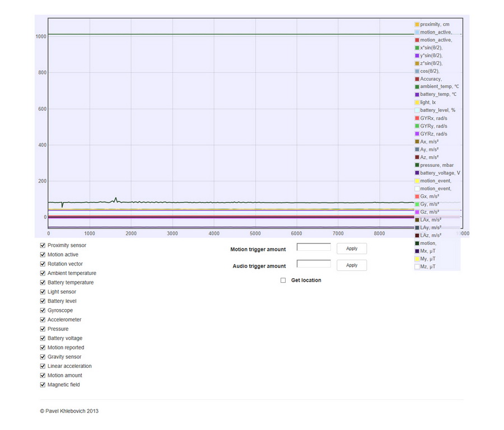Focus the Audio trigger amount field
This screenshot has width=504, height=430.
point(314,264)
